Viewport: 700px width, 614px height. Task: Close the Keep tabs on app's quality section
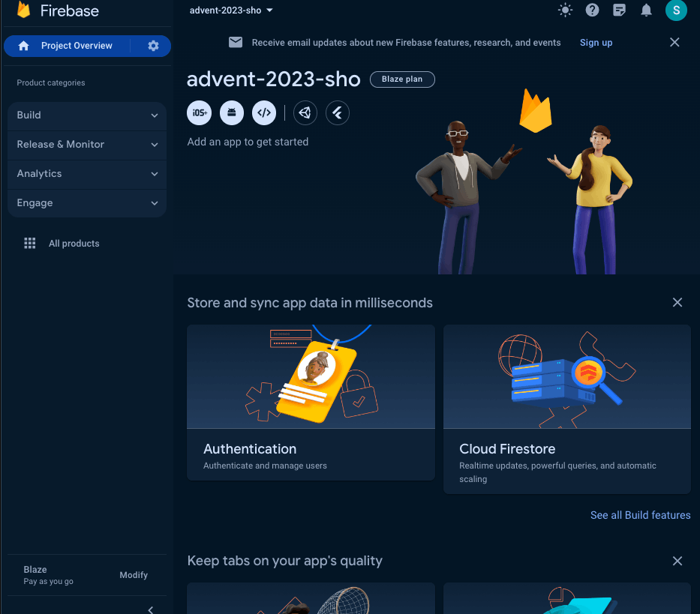[677, 561]
